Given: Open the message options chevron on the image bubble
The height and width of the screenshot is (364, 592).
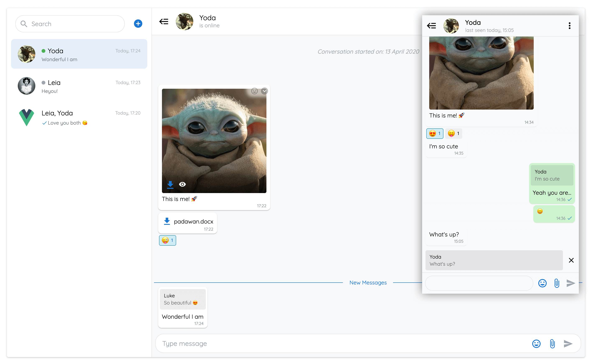Looking at the screenshot, I should click(x=264, y=91).
